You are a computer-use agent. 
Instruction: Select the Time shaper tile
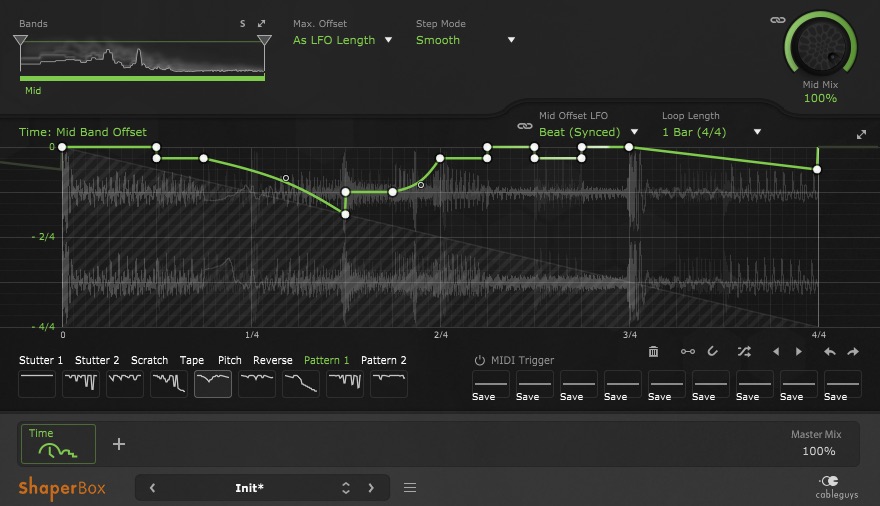(x=58, y=444)
